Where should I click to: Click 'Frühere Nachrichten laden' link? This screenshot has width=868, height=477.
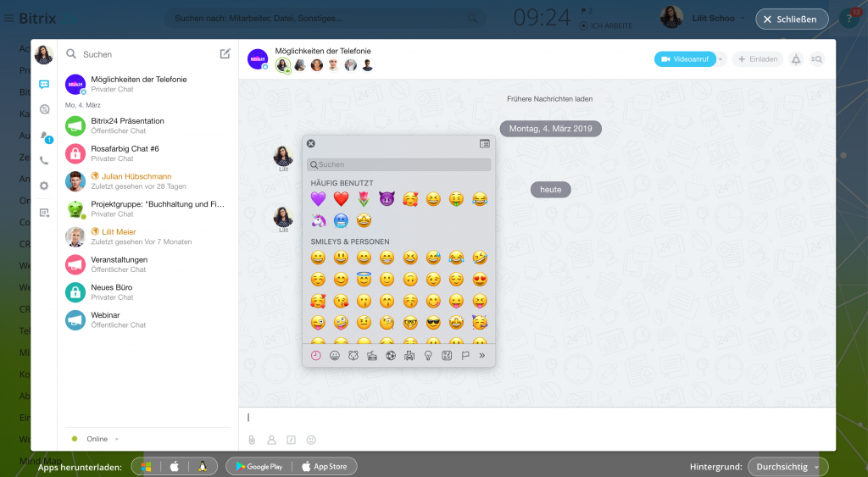click(x=549, y=99)
